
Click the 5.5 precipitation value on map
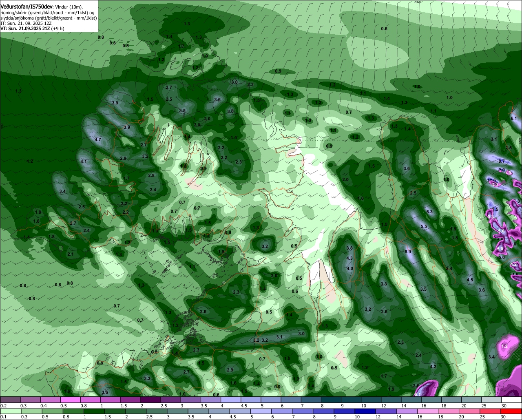pos(424,226)
